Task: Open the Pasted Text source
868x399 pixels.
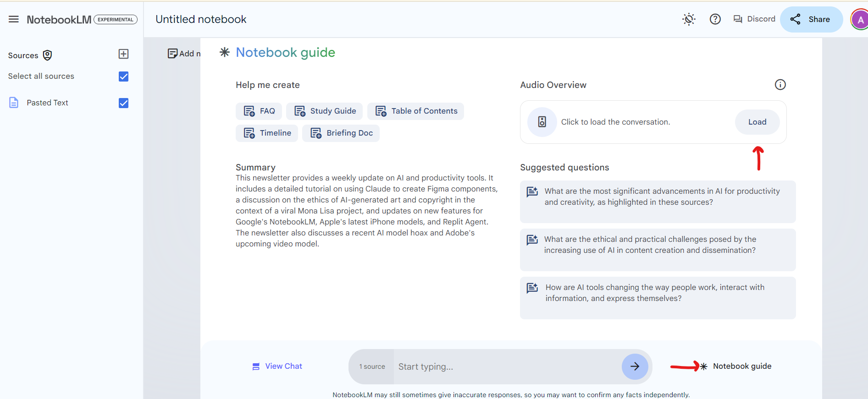Action: [47, 103]
